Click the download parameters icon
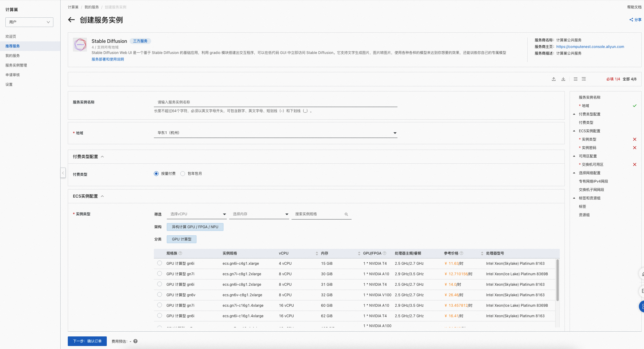Viewport: 644px width, 349px height. (x=563, y=79)
